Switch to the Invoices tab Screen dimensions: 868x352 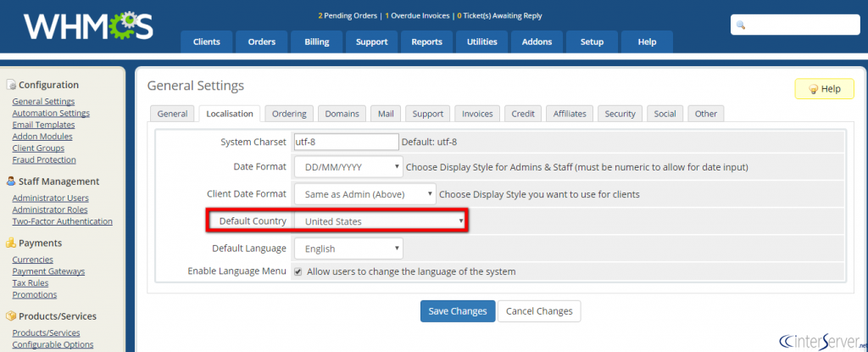coord(477,114)
